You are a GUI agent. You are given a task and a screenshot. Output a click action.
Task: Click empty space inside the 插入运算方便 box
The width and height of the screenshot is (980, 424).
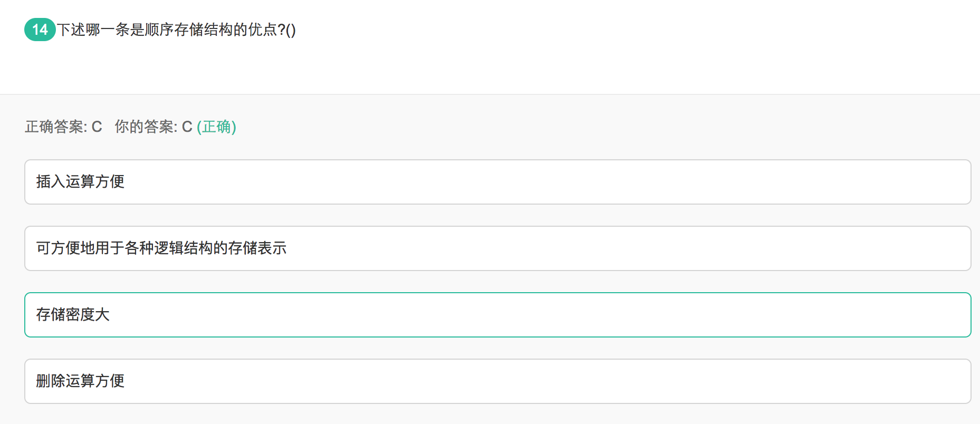(527, 181)
